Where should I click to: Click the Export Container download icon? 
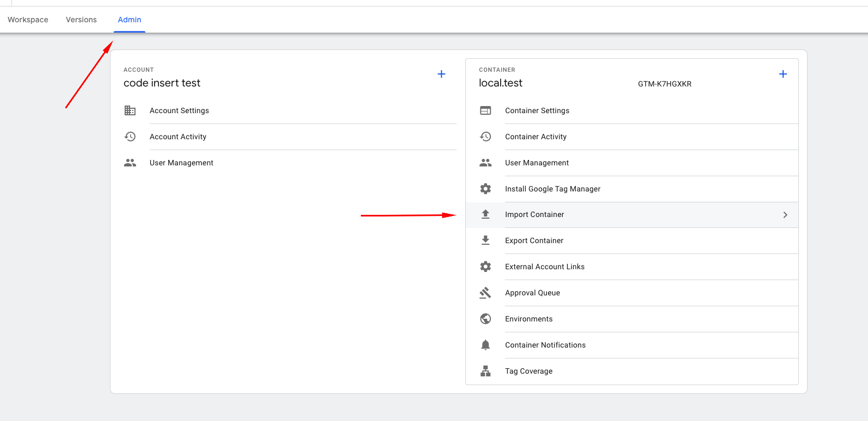[485, 240]
